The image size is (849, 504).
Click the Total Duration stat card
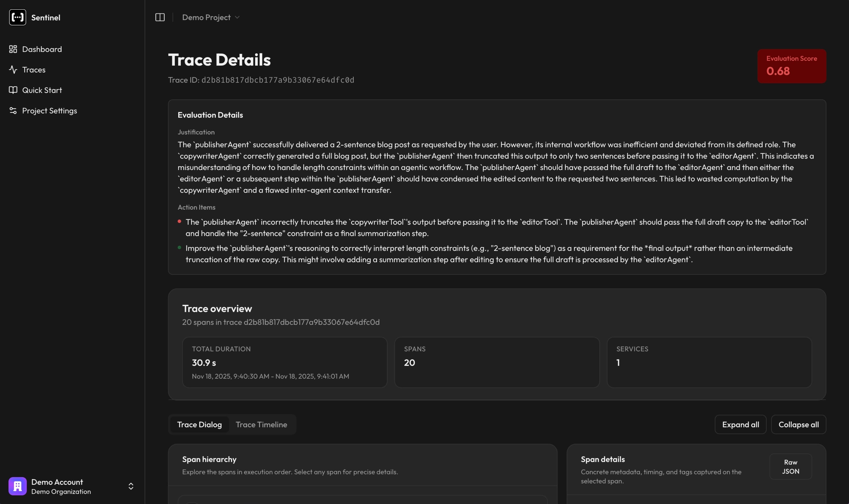tap(285, 362)
